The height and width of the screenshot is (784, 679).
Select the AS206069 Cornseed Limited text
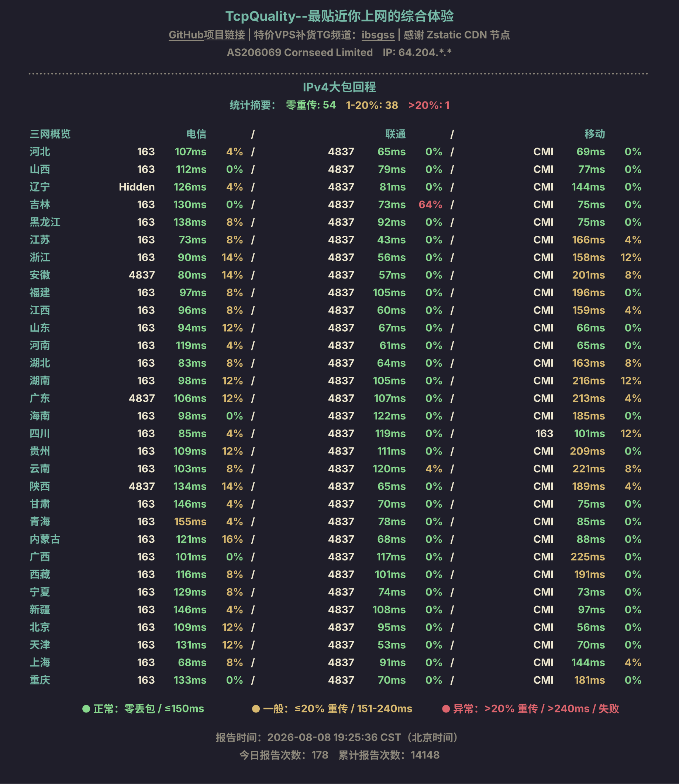point(300,53)
